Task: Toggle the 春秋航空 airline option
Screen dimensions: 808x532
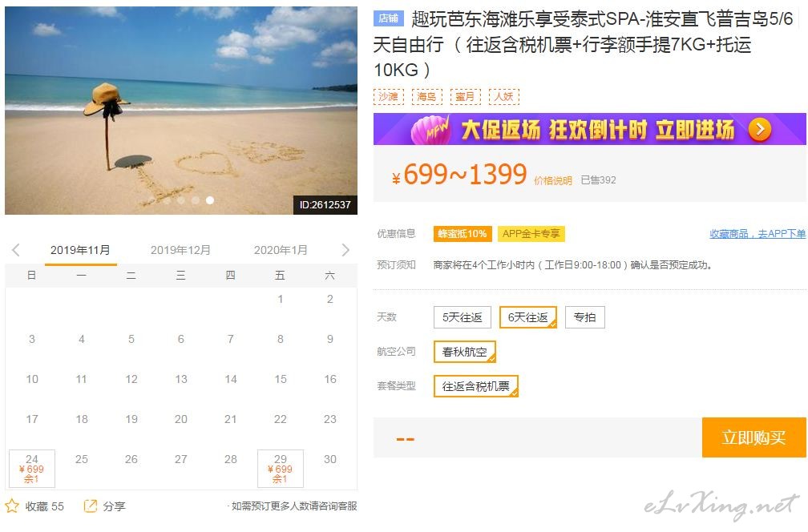Action: click(464, 352)
